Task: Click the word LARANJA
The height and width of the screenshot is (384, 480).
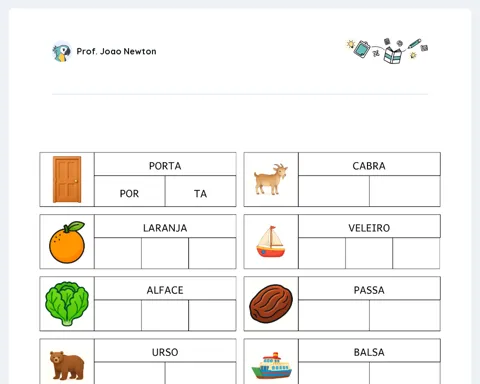Action: [x=165, y=228]
